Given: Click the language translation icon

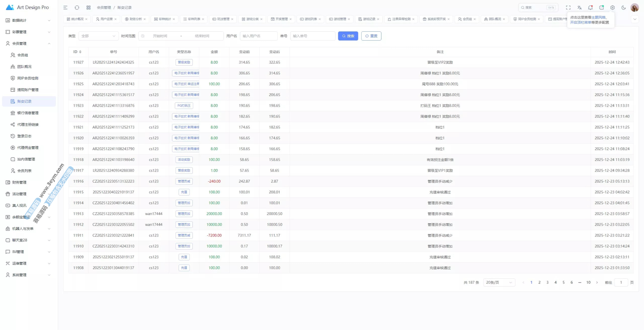Looking at the screenshot, I should click(x=579, y=8).
